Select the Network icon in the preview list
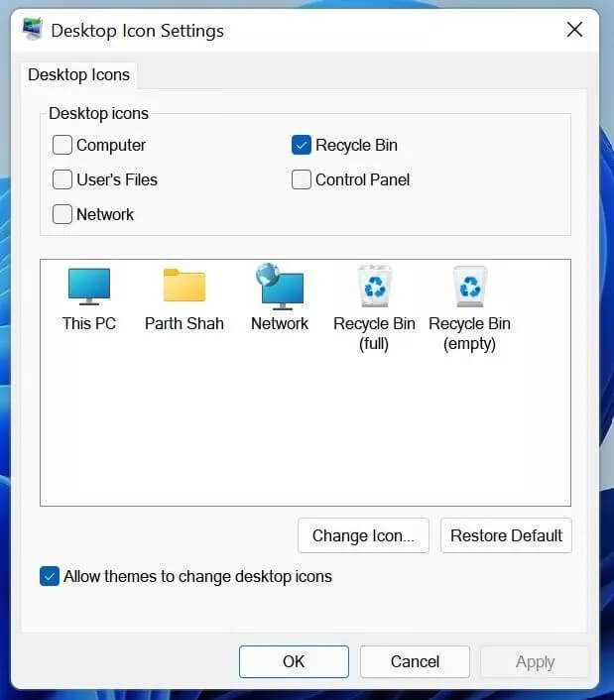 (280, 287)
